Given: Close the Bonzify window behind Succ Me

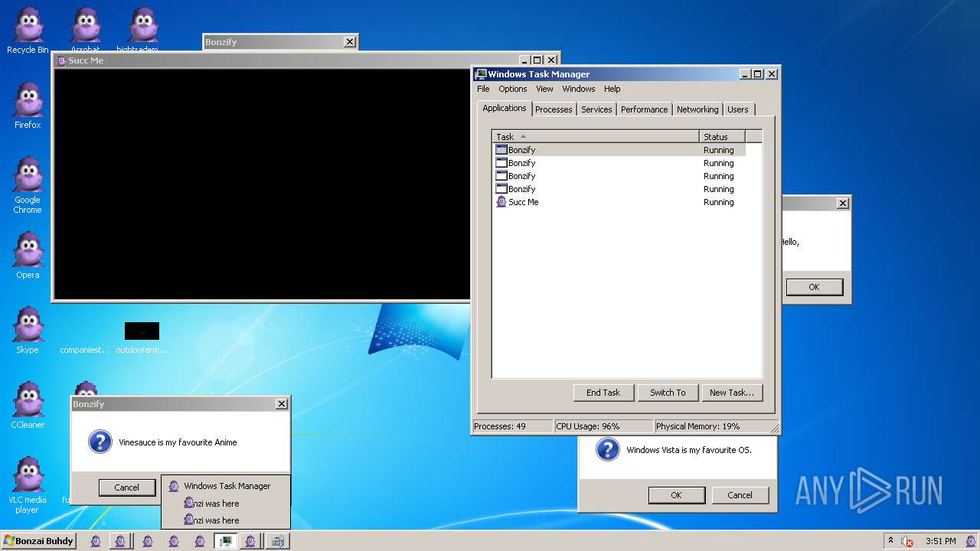Looking at the screenshot, I should [x=350, y=42].
